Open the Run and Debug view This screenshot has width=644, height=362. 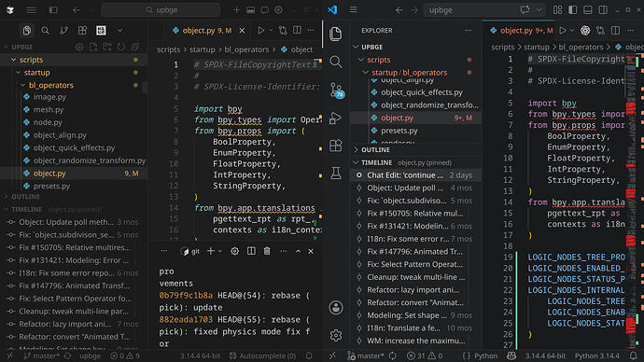[x=336, y=118]
